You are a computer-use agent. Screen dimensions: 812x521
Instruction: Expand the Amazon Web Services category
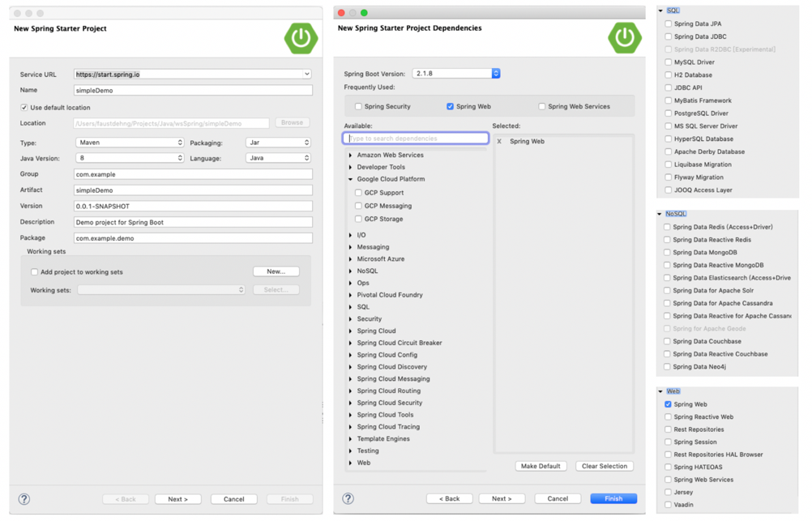tap(351, 156)
